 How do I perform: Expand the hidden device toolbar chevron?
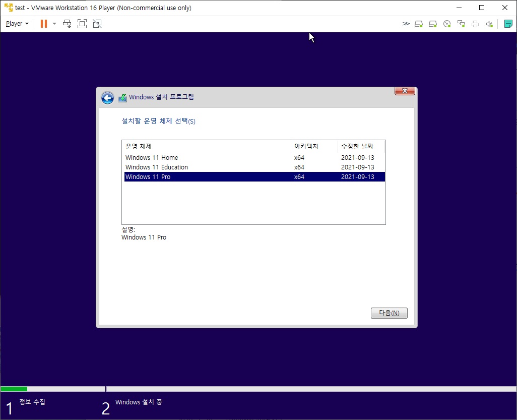click(406, 24)
